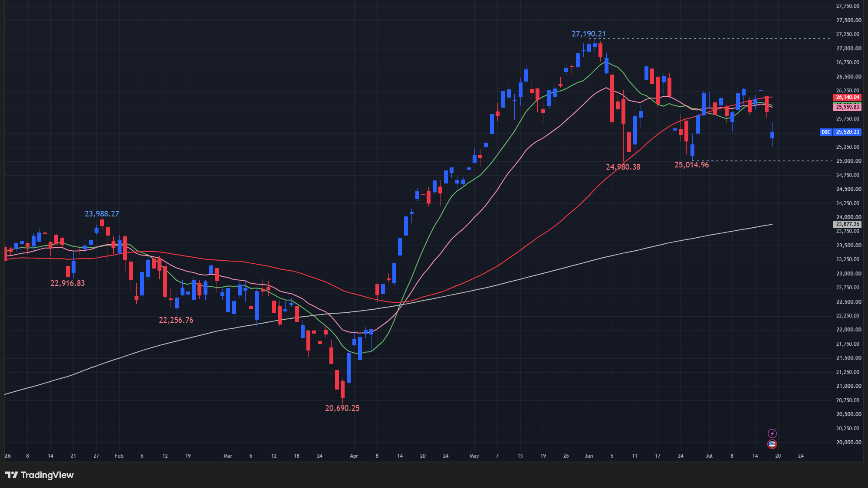
Task: Select the gray 23,877.26 moving average label
Action: 847,224
